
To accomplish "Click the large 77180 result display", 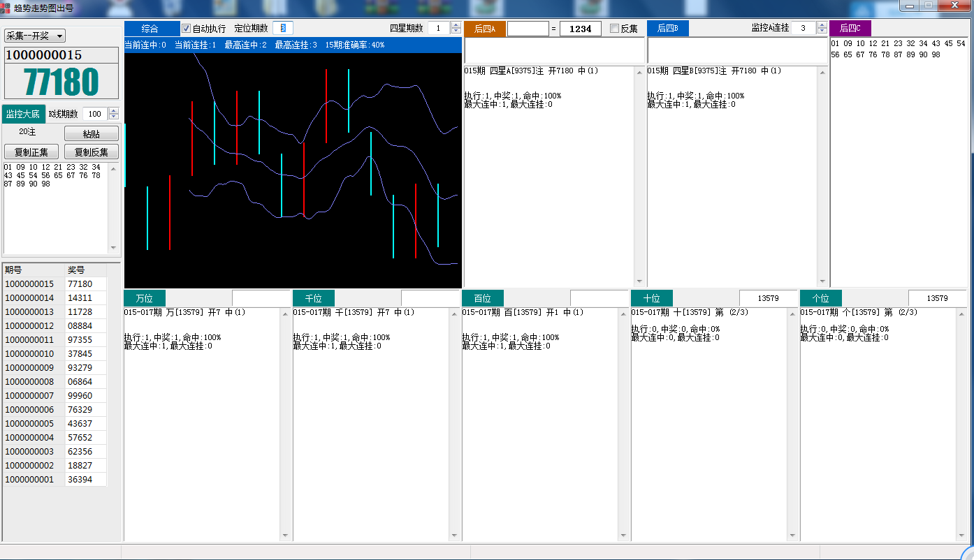I will pos(61,82).
